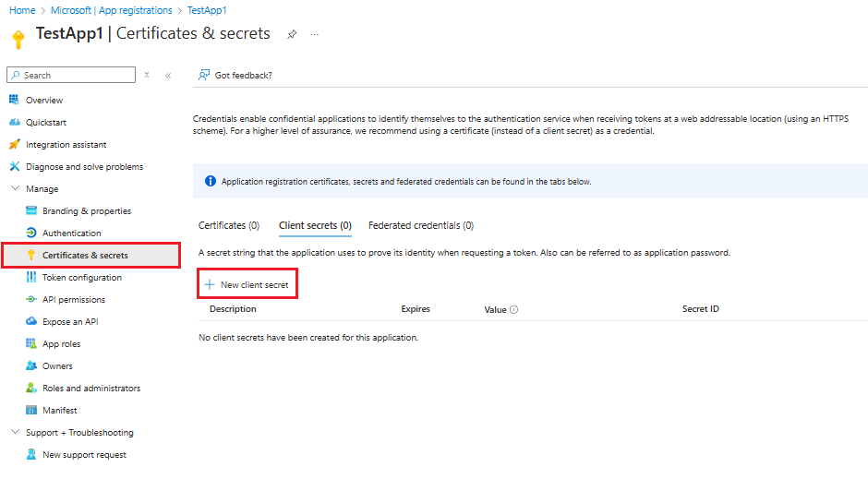The image size is (868, 479).
Task: Click New client secret button label
Action: tap(255, 285)
